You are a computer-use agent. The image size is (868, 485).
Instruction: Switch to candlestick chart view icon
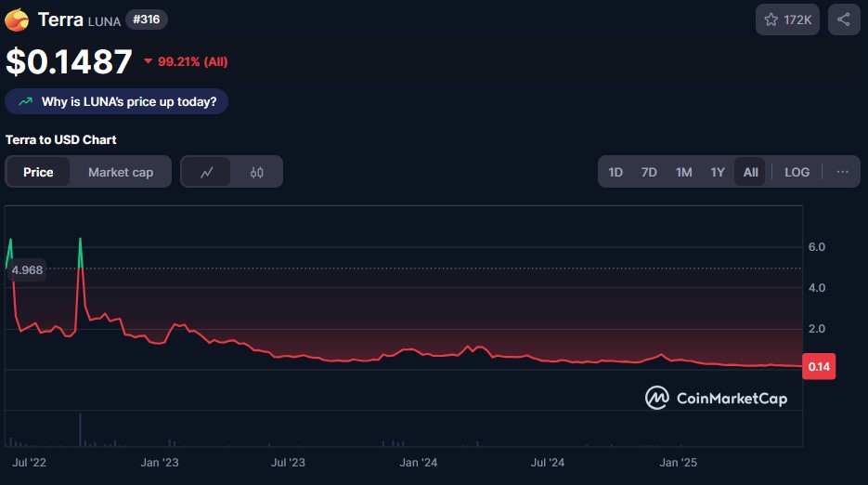(257, 173)
